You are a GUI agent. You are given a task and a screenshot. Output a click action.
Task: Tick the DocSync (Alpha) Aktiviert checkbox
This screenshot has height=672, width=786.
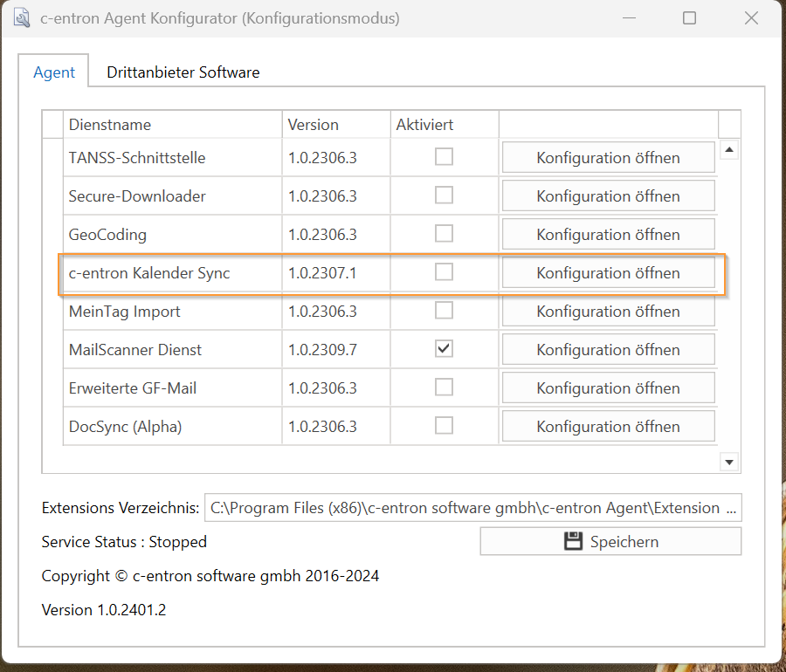point(445,426)
